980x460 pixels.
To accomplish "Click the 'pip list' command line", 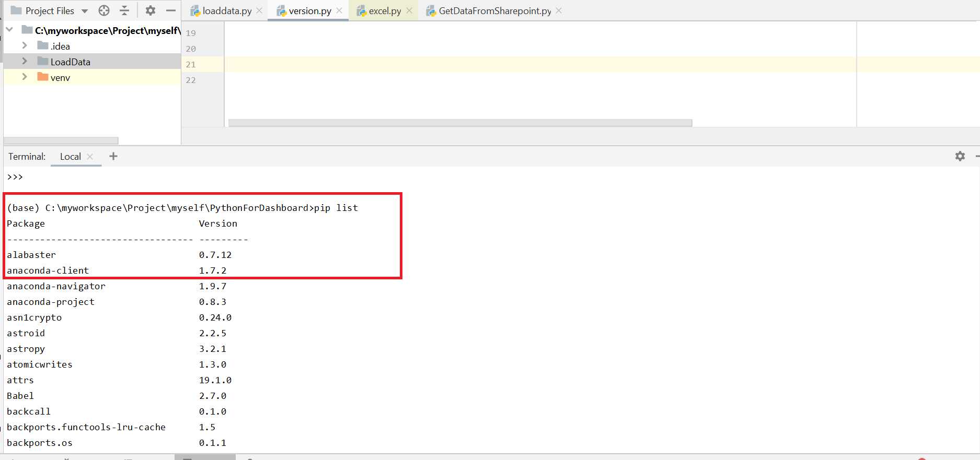I will [x=182, y=208].
